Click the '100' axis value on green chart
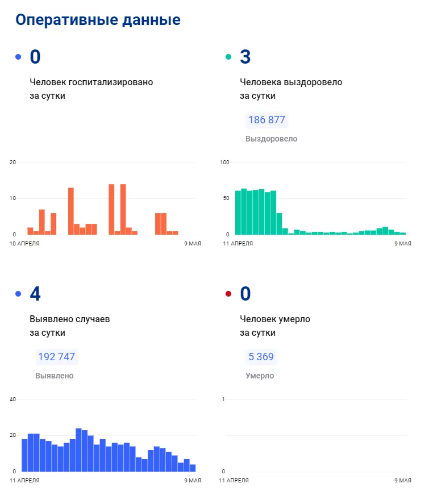Screen dimensions: 429x504 pyautogui.click(x=224, y=163)
